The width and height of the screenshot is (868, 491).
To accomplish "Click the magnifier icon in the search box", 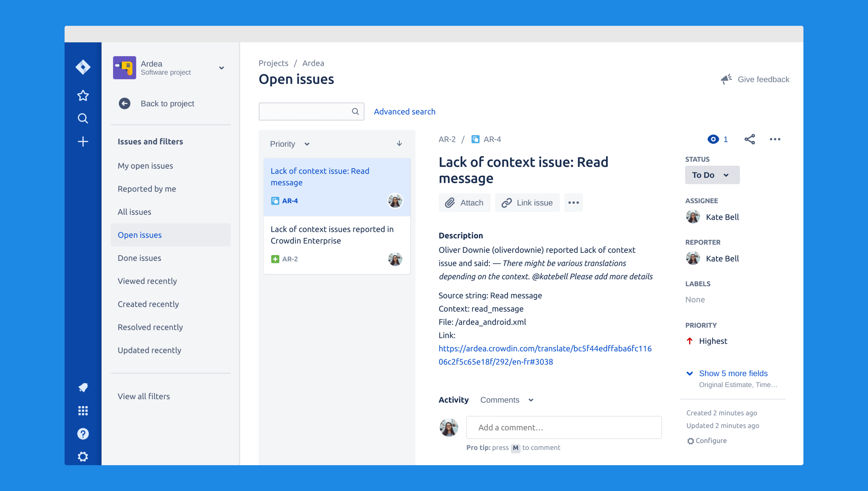I will click(x=355, y=111).
